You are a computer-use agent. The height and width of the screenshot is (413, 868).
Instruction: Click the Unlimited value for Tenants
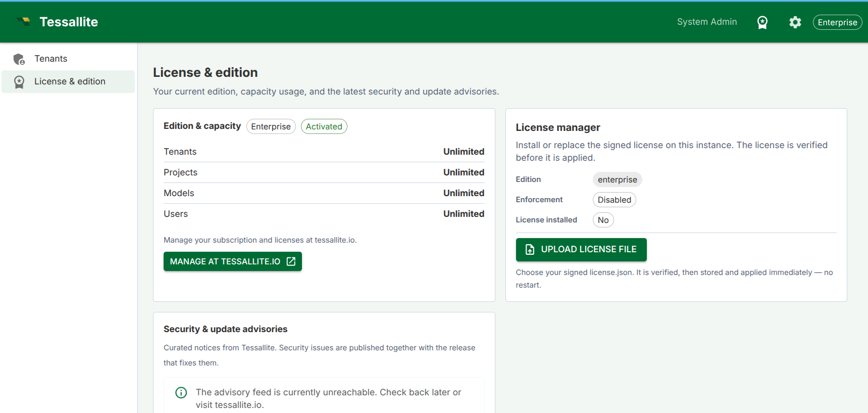[464, 152]
